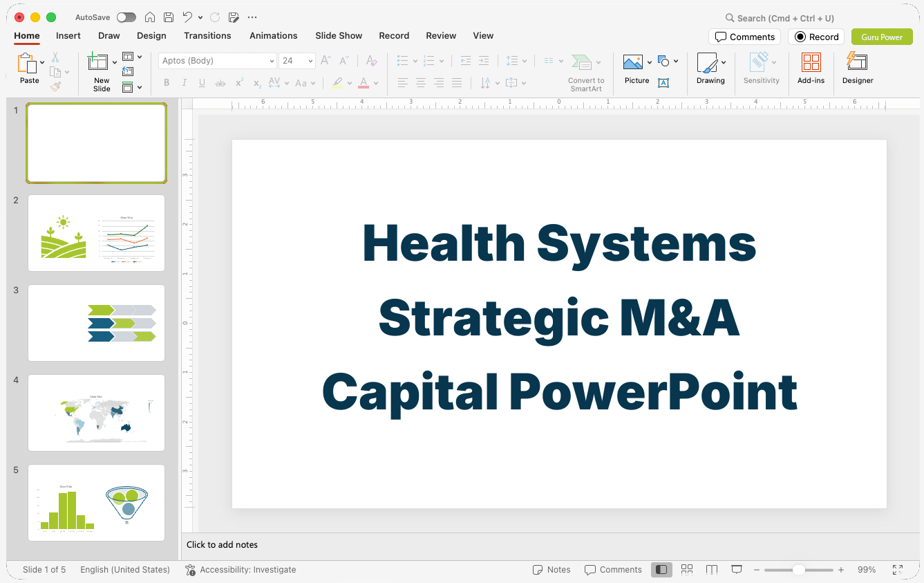Click the Text Box icon
The height and width of the screenshot is (583, 924).
[663, 83]
